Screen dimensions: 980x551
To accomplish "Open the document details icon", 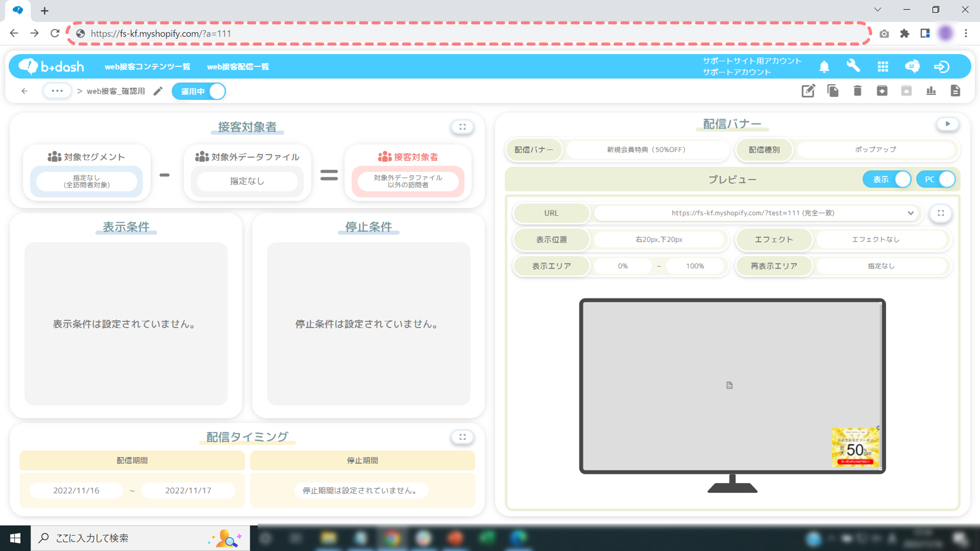I will pos(955,91).
